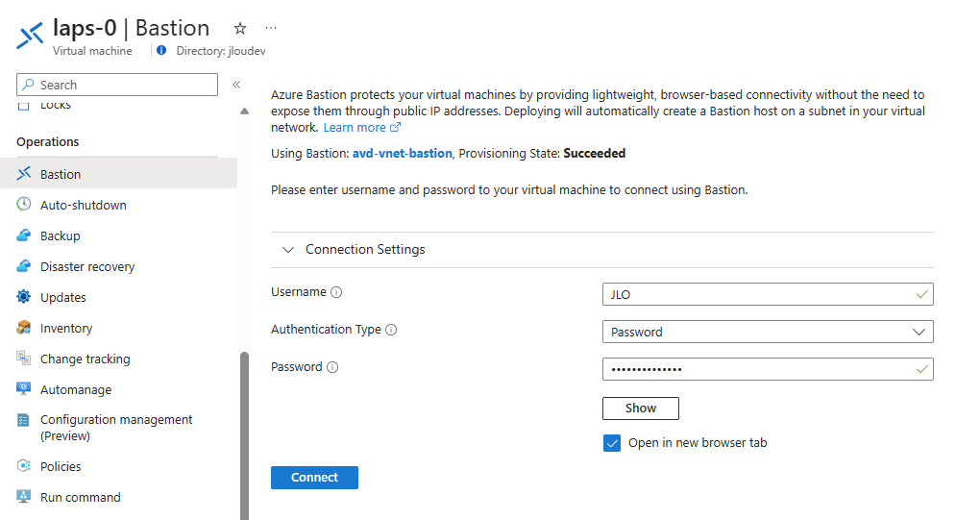Click the Backup cloud icon
This screenshot has width=980, height=520.
(x=24, y=235)
